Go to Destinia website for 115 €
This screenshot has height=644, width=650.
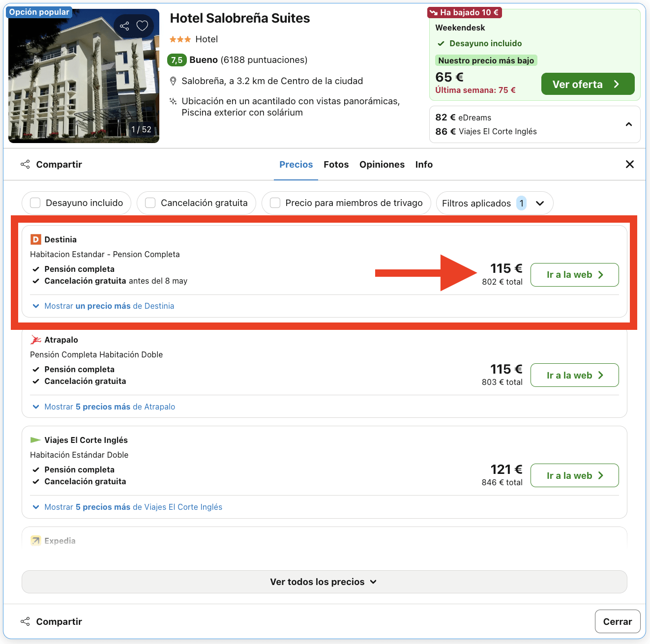574,275
